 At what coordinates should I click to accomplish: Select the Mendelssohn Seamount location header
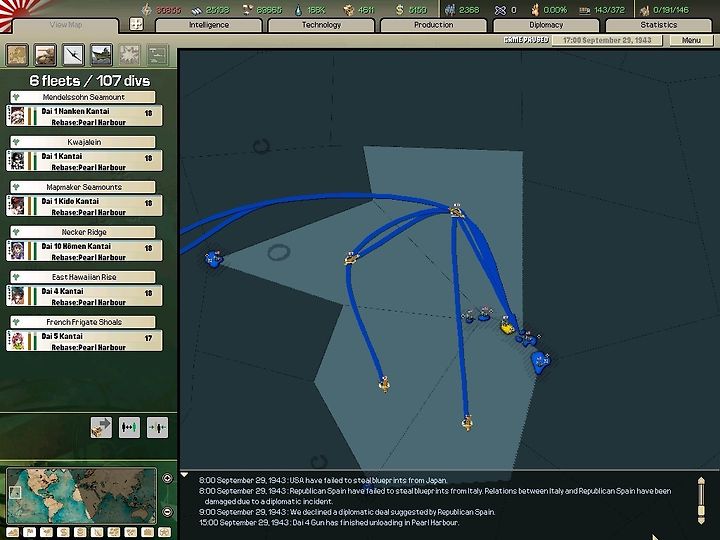(x=83, y=97)
